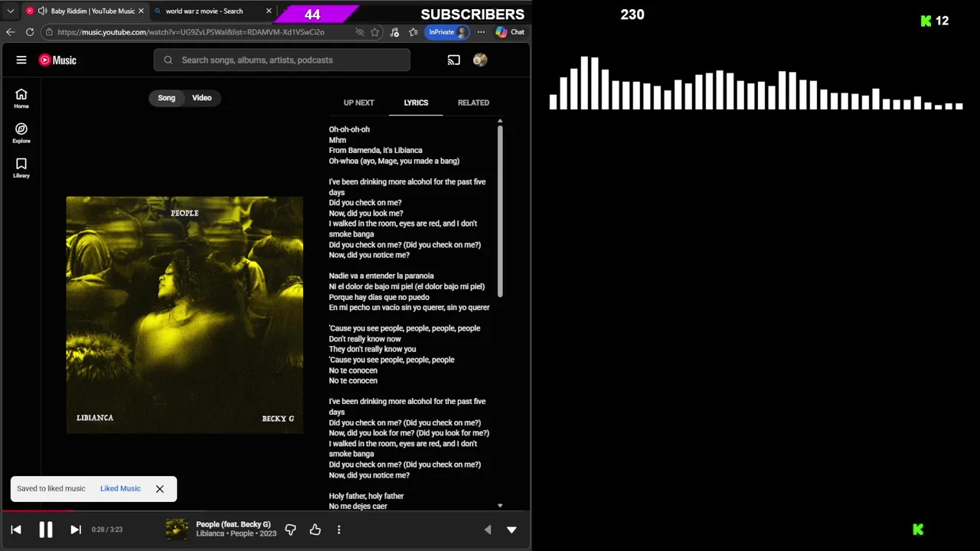Go to Home in the sidebar
980x551 pixels.
[21, 98]
